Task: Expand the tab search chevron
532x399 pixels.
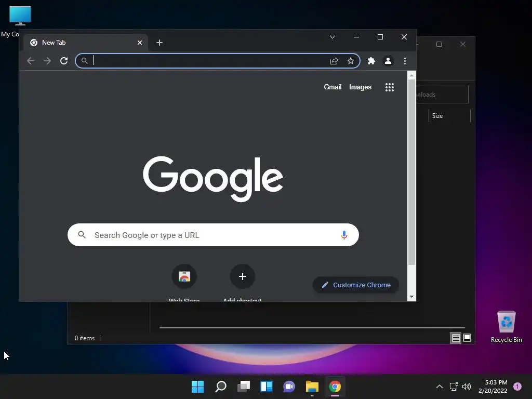Action: (332, 37)
